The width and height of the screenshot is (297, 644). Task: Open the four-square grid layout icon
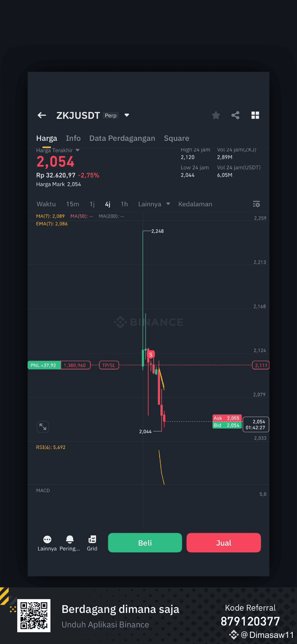pyautogui.click(x=255, y=115)
